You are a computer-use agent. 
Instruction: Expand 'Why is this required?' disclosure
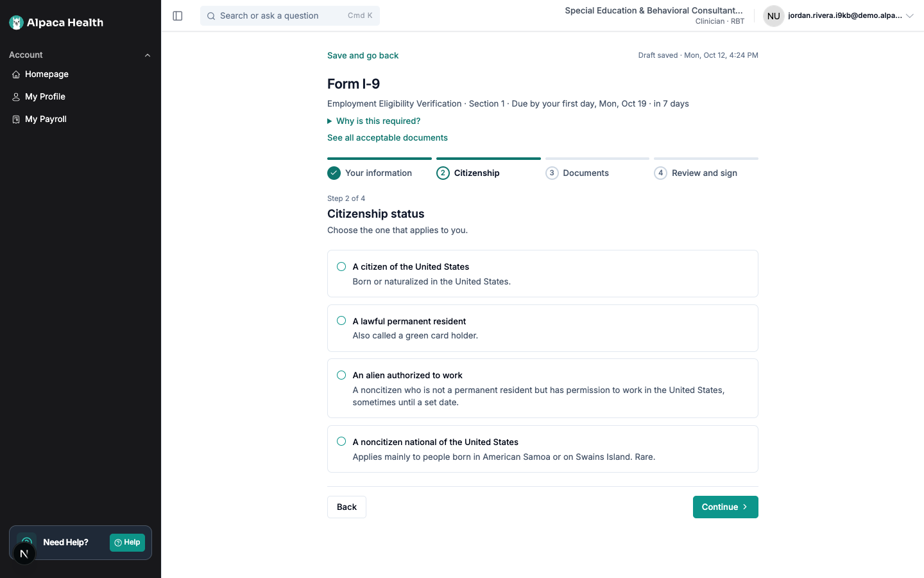click(374, 121)
